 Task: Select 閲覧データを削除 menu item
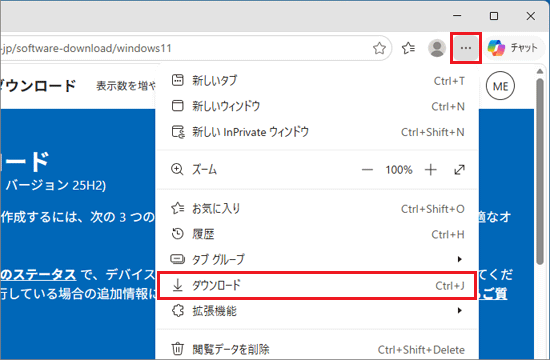pos(318,349)
